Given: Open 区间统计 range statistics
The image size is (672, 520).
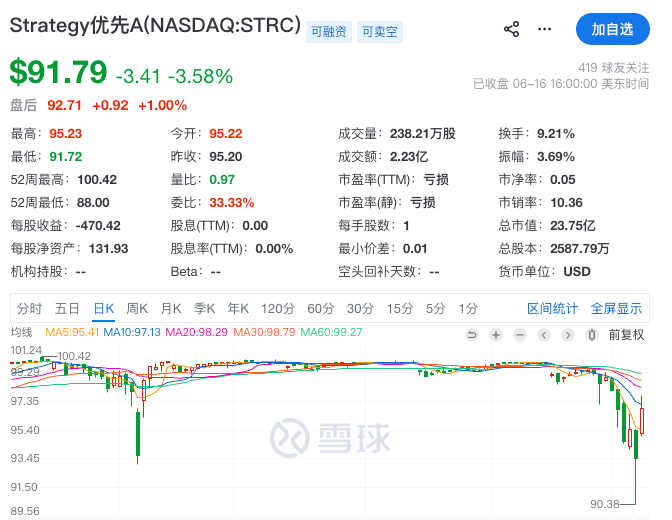Looking at the screenshot, I should coord(552,308).
